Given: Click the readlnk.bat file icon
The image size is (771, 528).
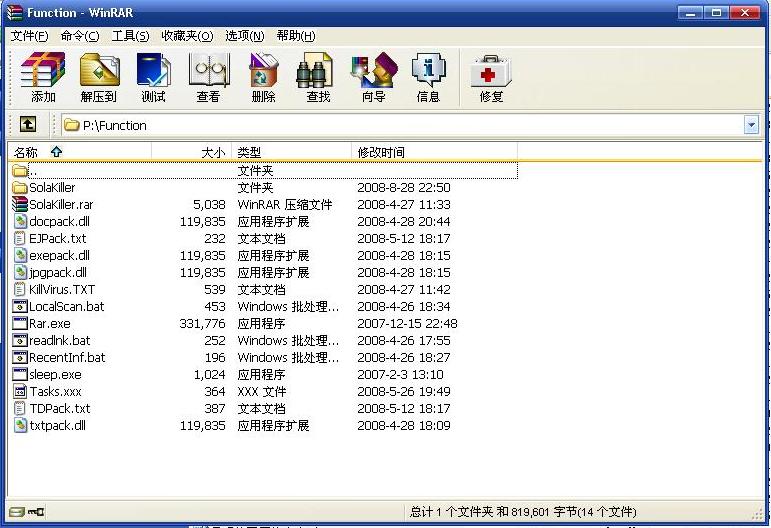Looking at the screenshot, I should coord(20,340).
